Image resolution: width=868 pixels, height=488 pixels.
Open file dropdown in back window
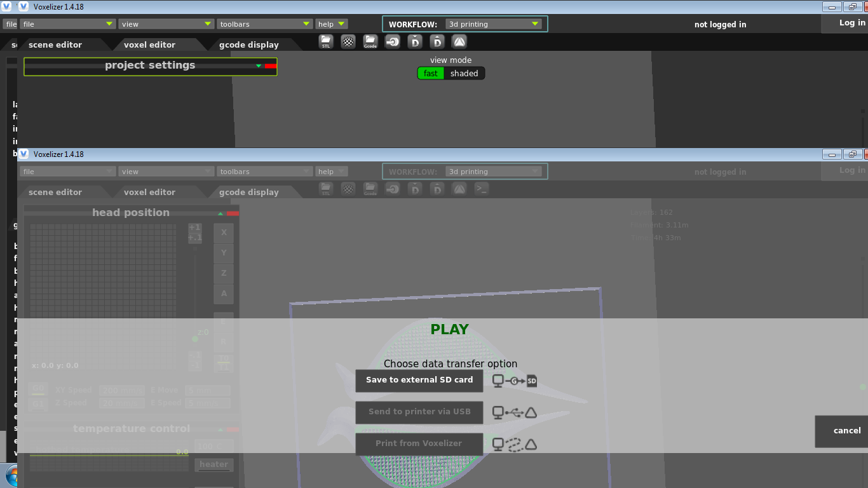click(x=67, y=24)
